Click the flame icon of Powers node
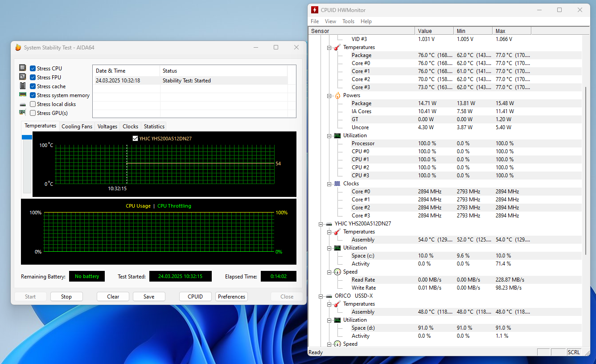The height and width of the screenshot is (364, 596). click(337, 95)
